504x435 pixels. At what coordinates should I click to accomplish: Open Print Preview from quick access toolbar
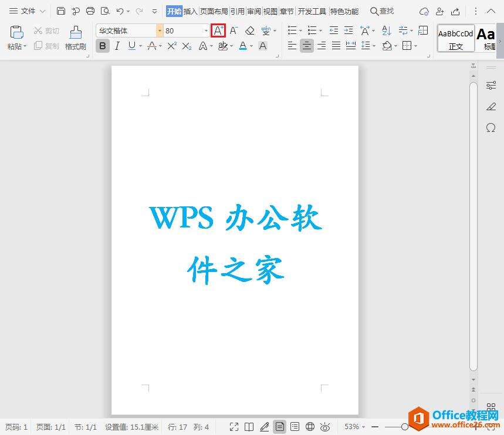point(105,11)
